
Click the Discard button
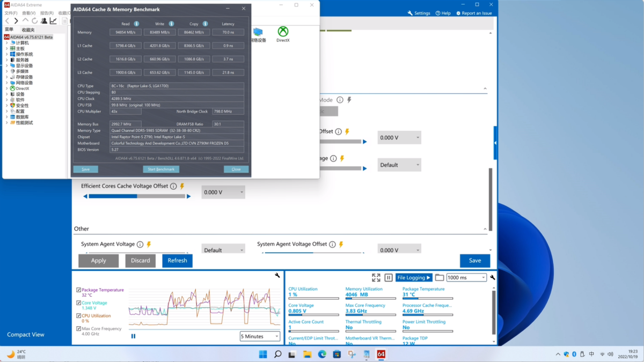point(141,261)
